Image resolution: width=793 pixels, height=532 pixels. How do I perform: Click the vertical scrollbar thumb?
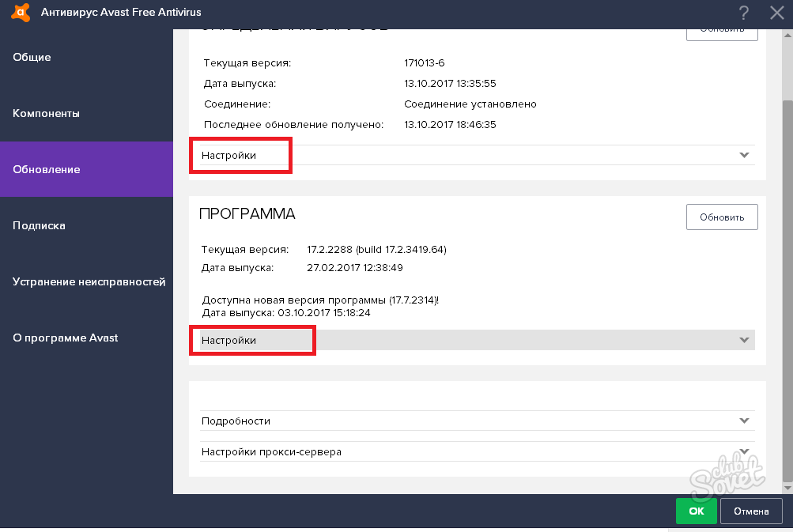[787, 285]
